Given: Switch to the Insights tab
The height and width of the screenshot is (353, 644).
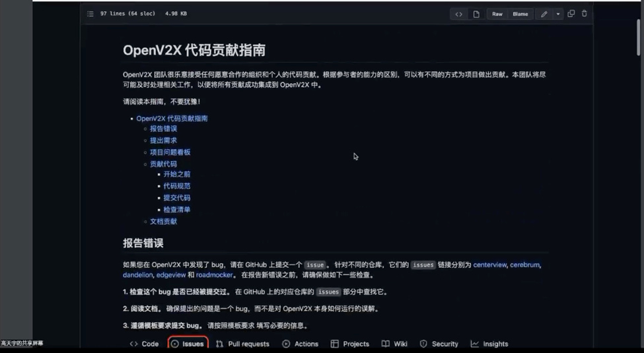Looking at the screenshot, I should (x=489, y=344).
